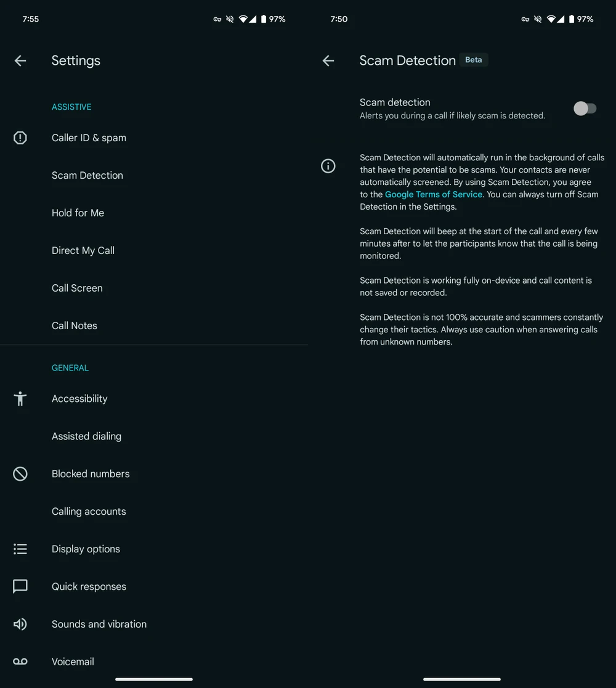Open Google Terms of Service link
Screen dimensions: 616x688
click(x=433, y=195)
